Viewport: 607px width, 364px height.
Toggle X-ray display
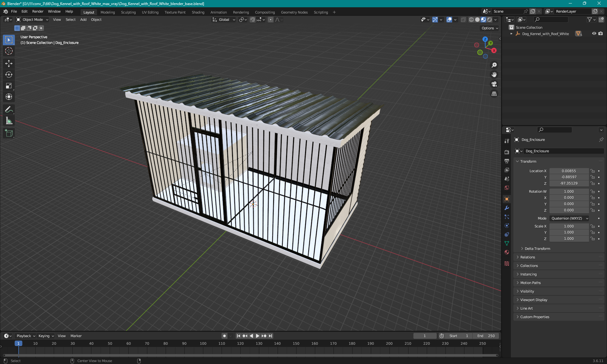point(463,20)
